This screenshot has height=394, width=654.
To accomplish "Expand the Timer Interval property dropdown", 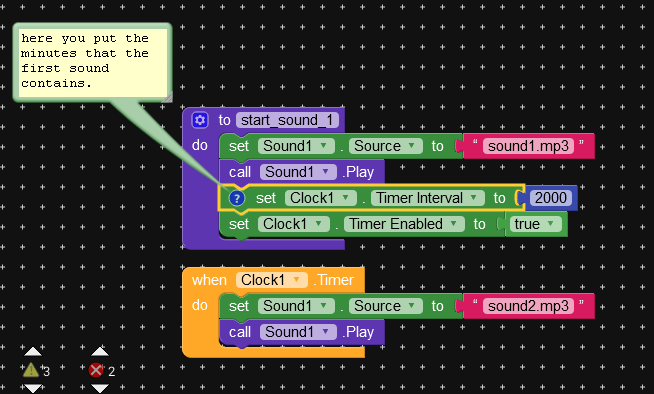I will point(428,198).
